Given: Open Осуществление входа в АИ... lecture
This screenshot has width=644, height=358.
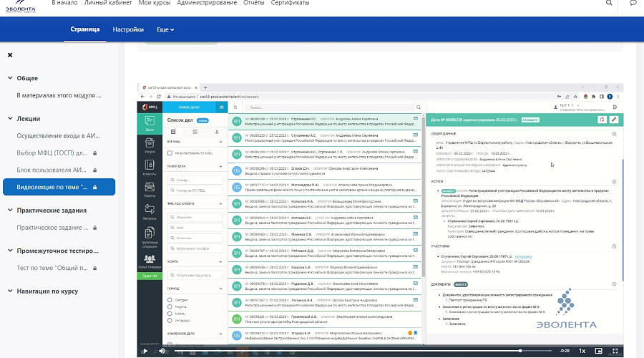Looking at the screenshot, I should pyautogui.click(x=59, y=135).
